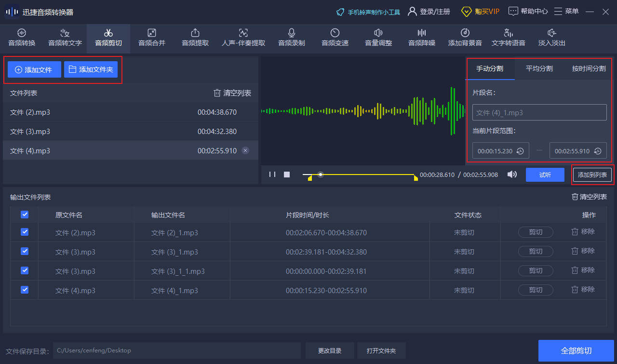This screenshot has width=617, height=364.
Task: Open the 音频录制 recording tool
Action: point(292,38)
